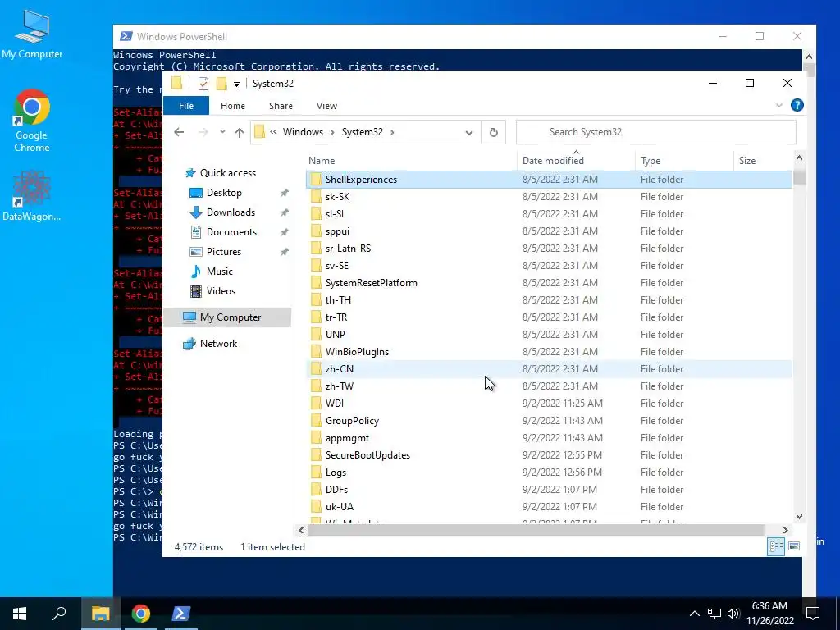Expand the chevron after System32 breadcrumb

pyautogui.click(x=392, y=132)
